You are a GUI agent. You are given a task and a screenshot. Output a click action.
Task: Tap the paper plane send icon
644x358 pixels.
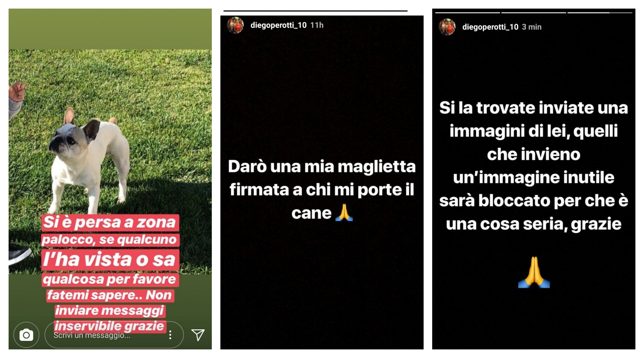point(198,335)
